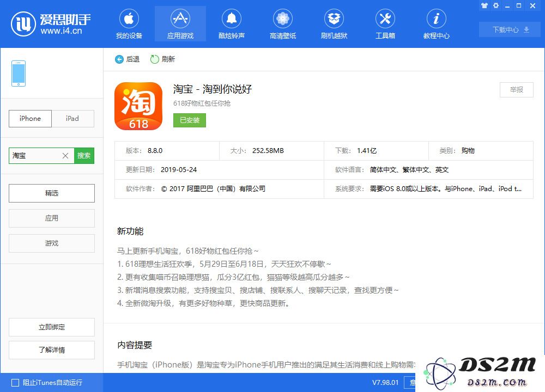Click 举报 report button
This screenshot has width=545, height=392.
[517, 90]
